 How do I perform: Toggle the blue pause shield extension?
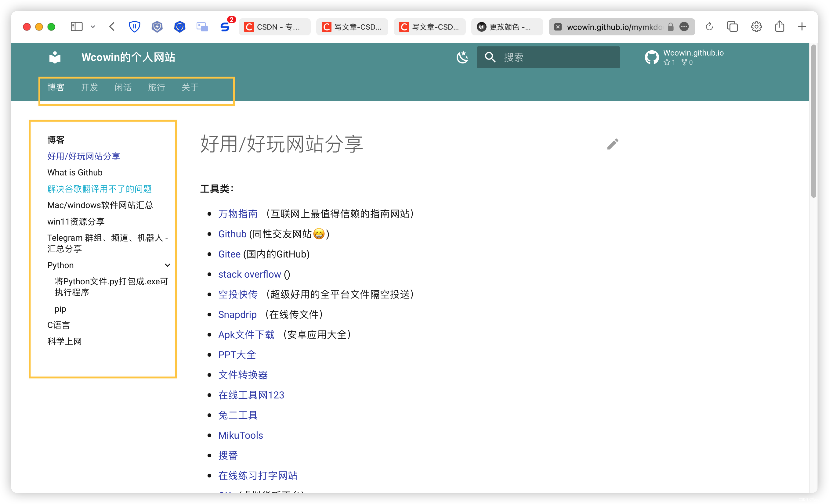[x=134, y=27]
